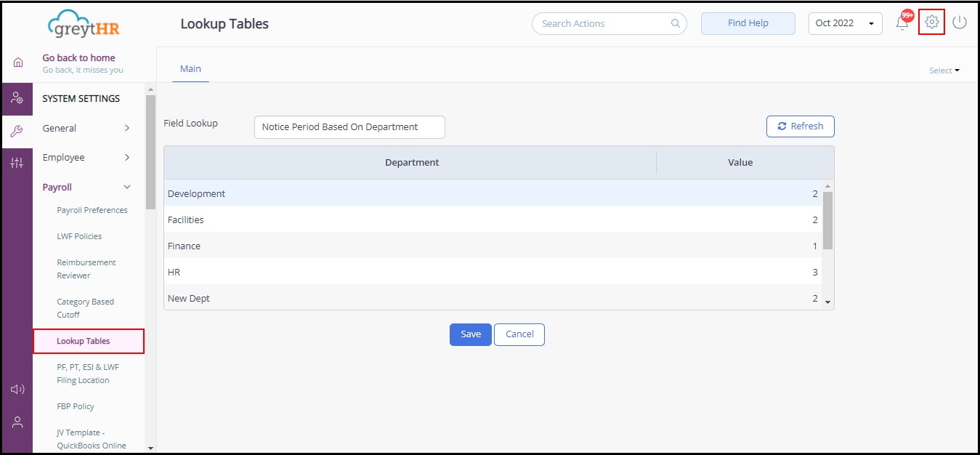The width and height of the screenshot is (980, 455).
Task: Click the value 3 in HR row
Action: tap(815, 272)
